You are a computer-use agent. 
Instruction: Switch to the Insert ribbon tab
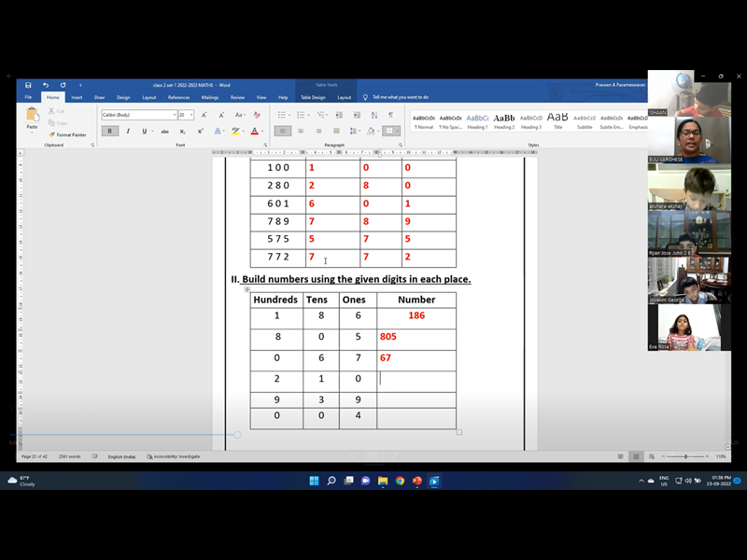pos(77,97)
